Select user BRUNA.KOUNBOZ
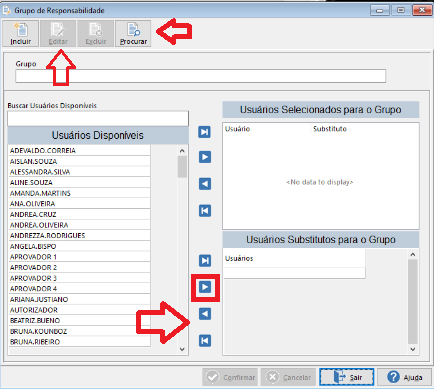 click(x=79, y=331)
